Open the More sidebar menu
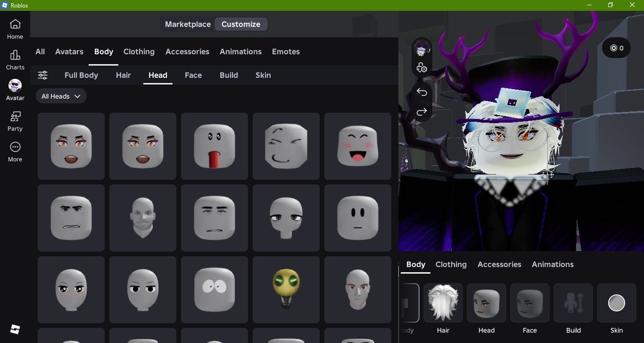Viewport: 644px width, 343px height. tap(15, 151)
